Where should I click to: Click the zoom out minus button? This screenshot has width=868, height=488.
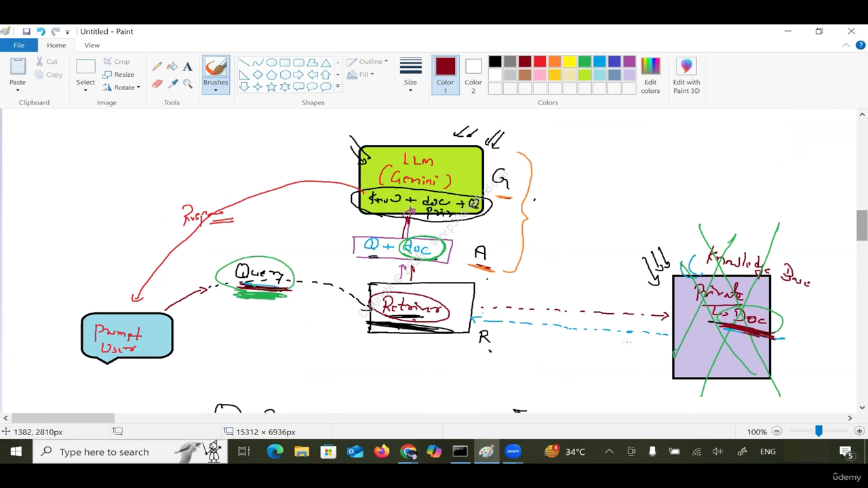(x=777, y=431)
